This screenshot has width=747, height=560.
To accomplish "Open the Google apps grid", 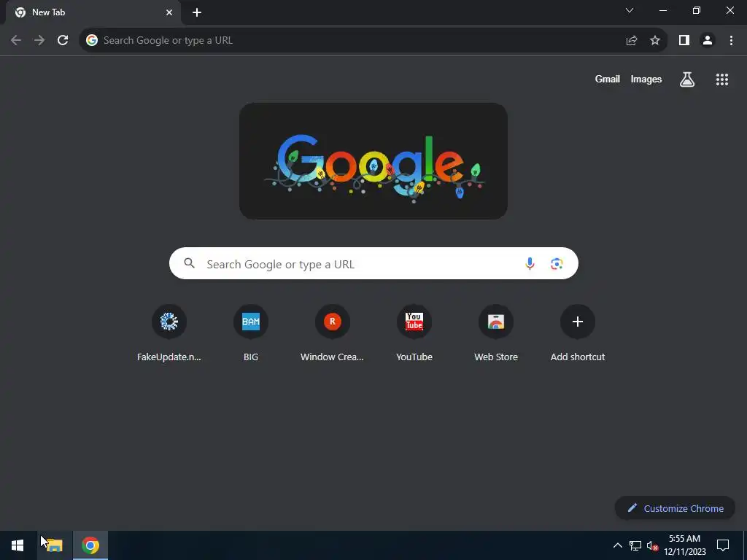I will click(722, 79).
